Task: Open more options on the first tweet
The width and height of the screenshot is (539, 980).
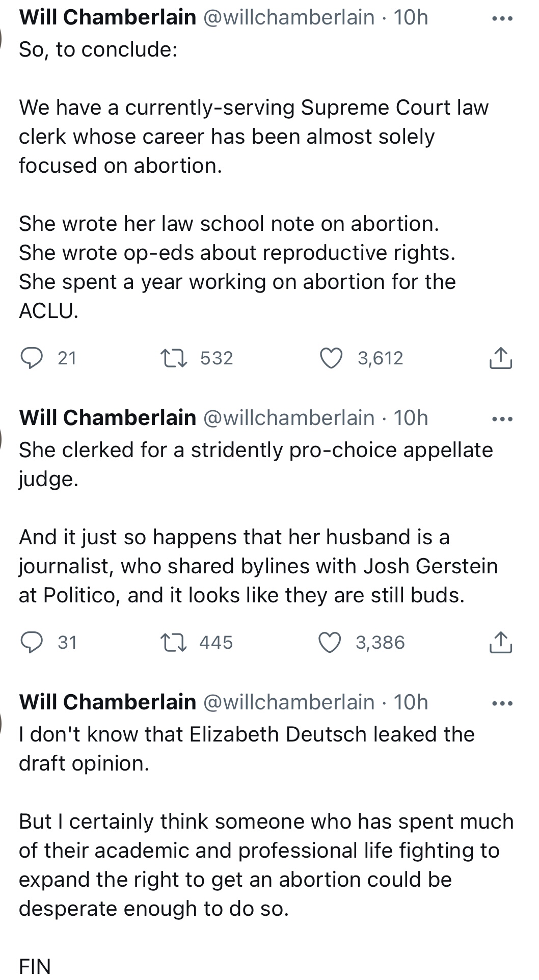Action: [502, 18]
